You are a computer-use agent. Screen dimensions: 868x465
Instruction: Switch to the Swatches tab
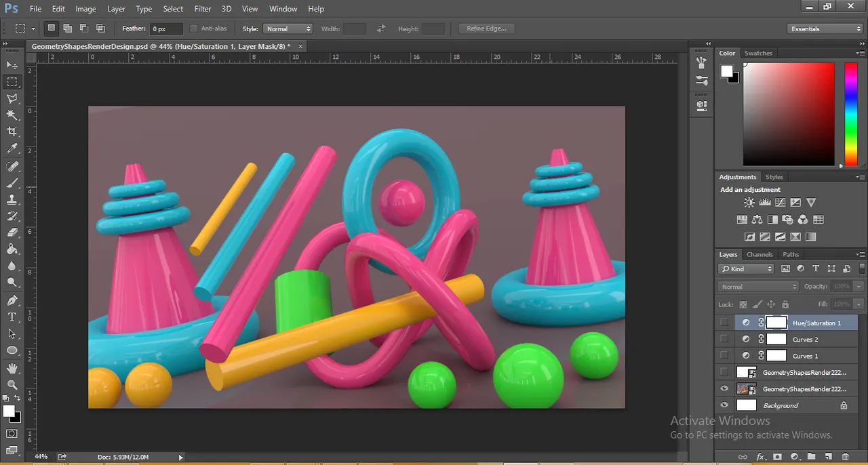point(758,53)
